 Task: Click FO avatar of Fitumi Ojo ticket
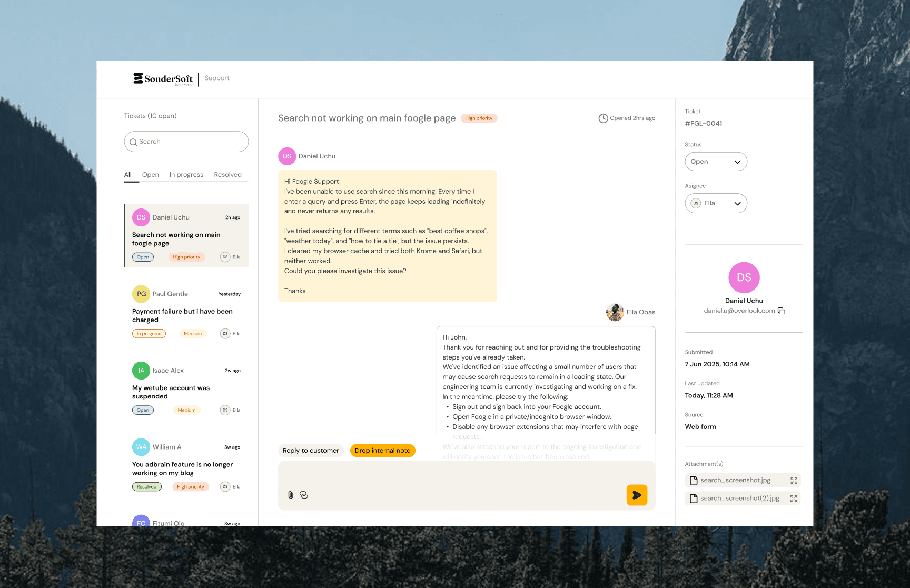point(141,521)
